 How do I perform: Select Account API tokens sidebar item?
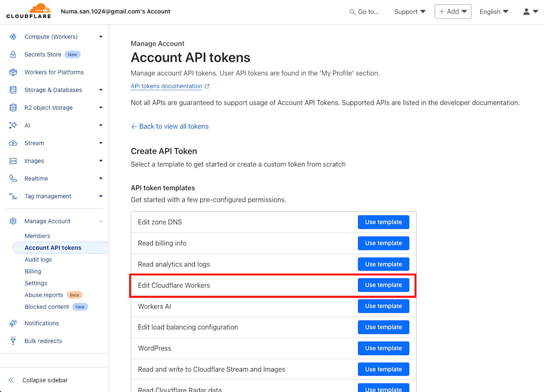click(60, 247)
